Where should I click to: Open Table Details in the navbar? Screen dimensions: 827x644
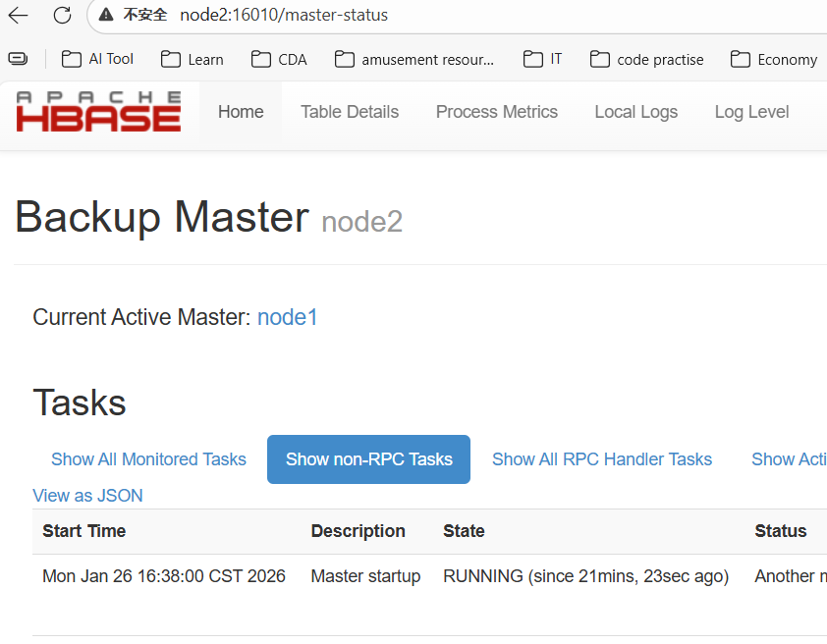click(x=350, y=112)
